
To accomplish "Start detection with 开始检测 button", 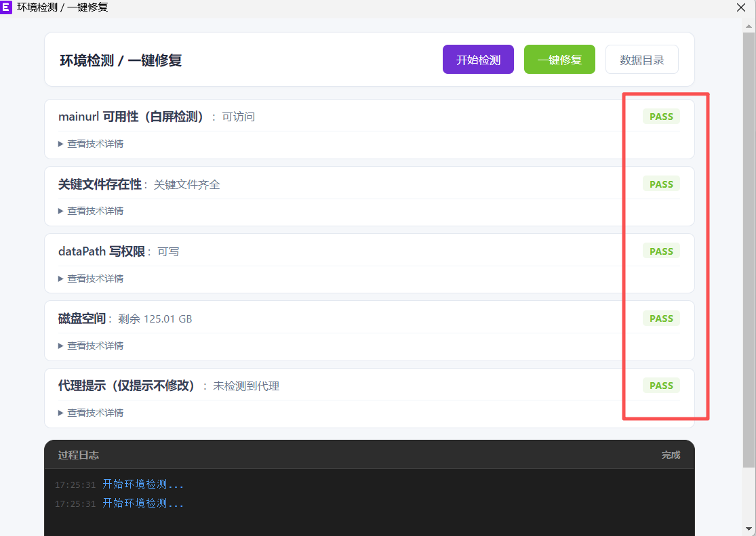I will pyautogui.click(x=478, y=60).
